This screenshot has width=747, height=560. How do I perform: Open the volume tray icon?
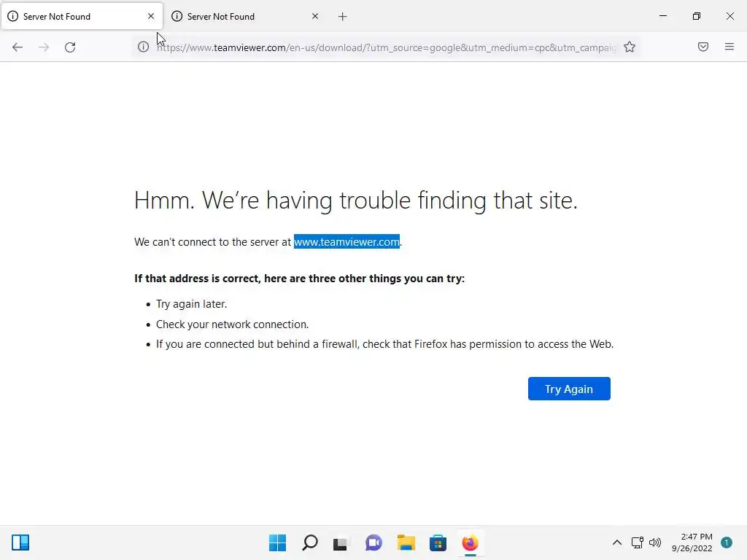point(655,542)
